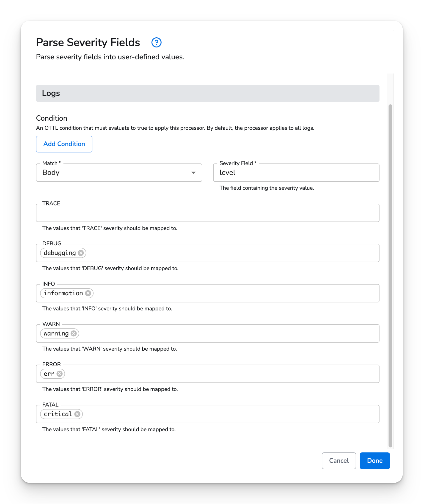Open the Parse Severity Fields help icon
The image size is (424, 504).
157,43
